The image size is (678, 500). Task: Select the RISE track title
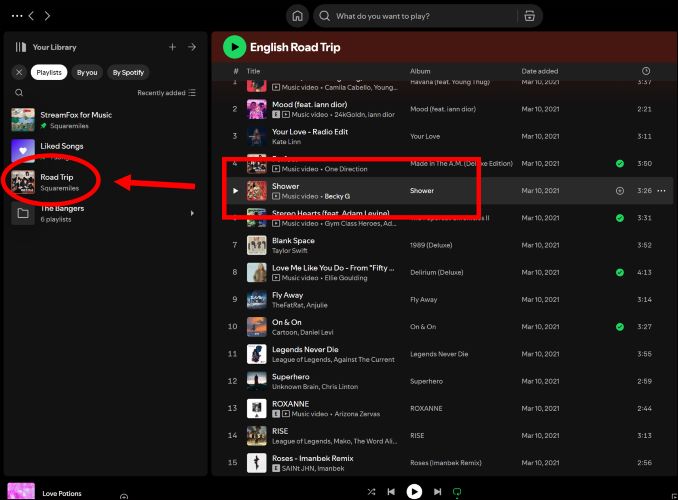click(x=280, y=431)
